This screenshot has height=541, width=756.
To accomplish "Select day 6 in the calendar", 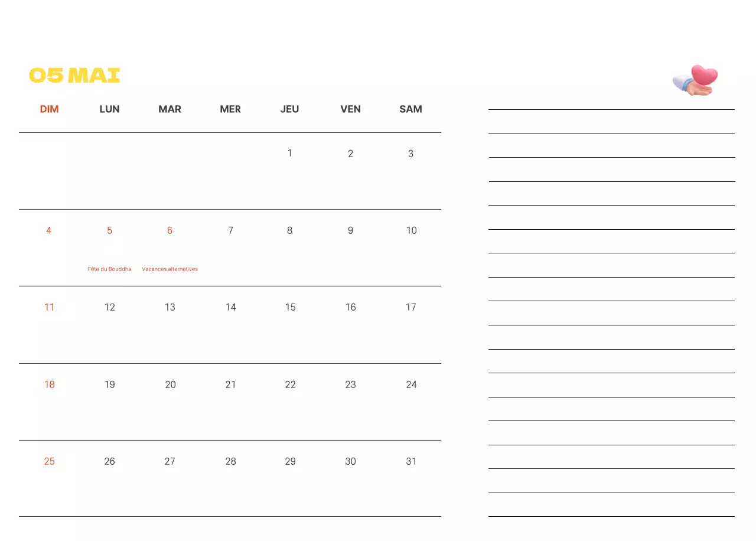I will tap(170, 230).
